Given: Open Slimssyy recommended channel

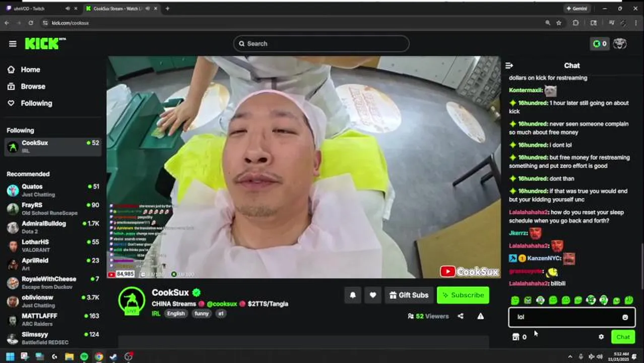Looking at the screenshot, I should click(x=52, y=338).
